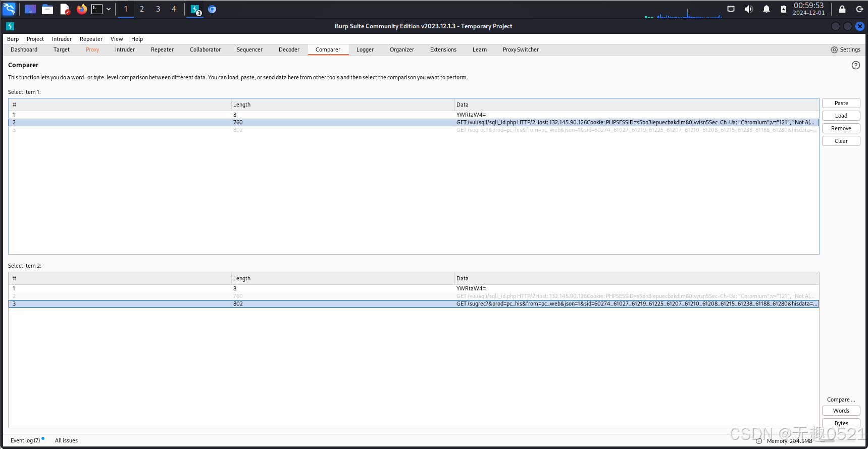Switch to workspace 3
The width and height of the screenshot is (868, 449).
click(x=158, y=9)
